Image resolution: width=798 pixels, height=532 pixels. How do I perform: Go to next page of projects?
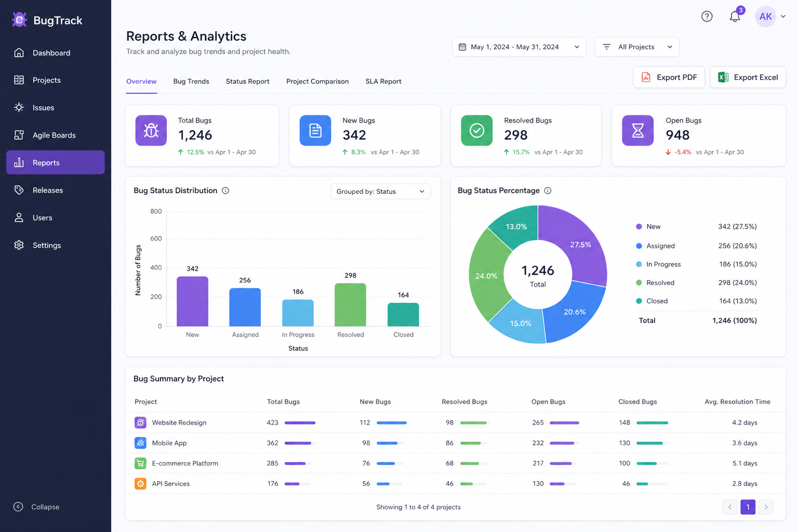[766, 507]
